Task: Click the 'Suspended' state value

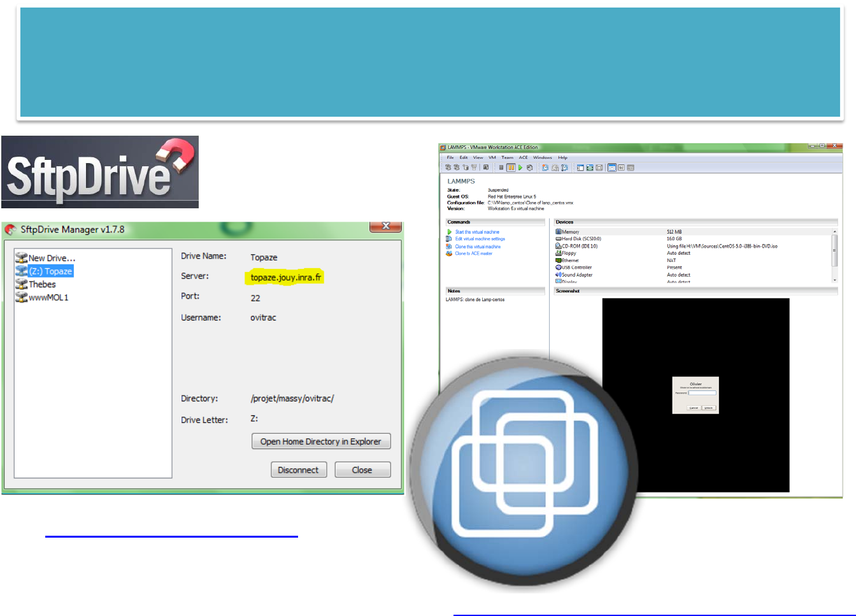Action: tap(498, 190)
